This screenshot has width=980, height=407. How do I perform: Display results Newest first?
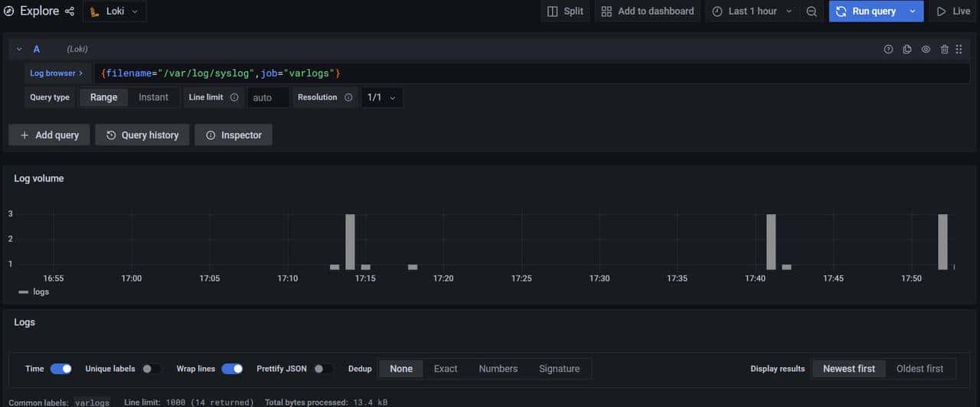[849, 369]
